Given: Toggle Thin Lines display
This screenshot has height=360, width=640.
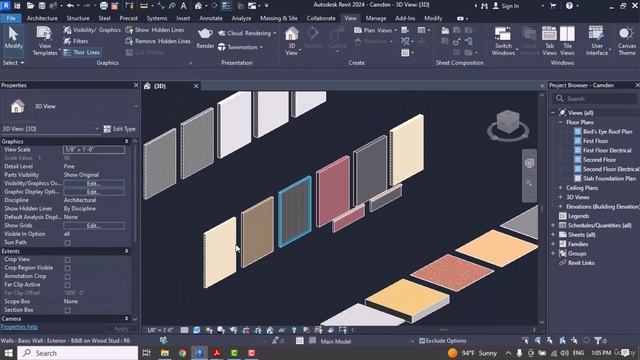Looking at the screenshot, I should point(82,52).
